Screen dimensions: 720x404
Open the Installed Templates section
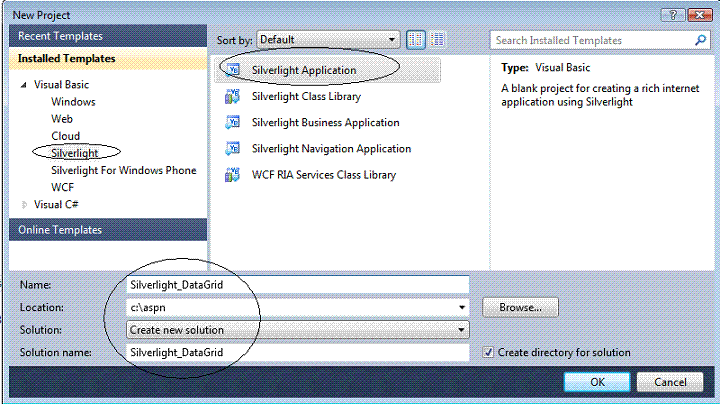(108, 59)
